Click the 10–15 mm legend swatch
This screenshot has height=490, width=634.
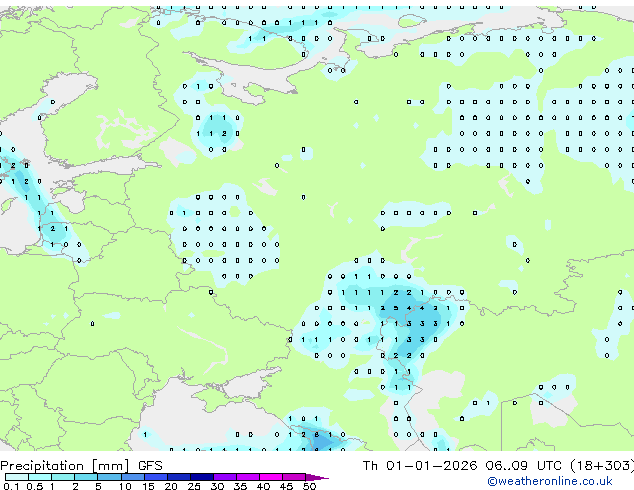click(132, 477)
